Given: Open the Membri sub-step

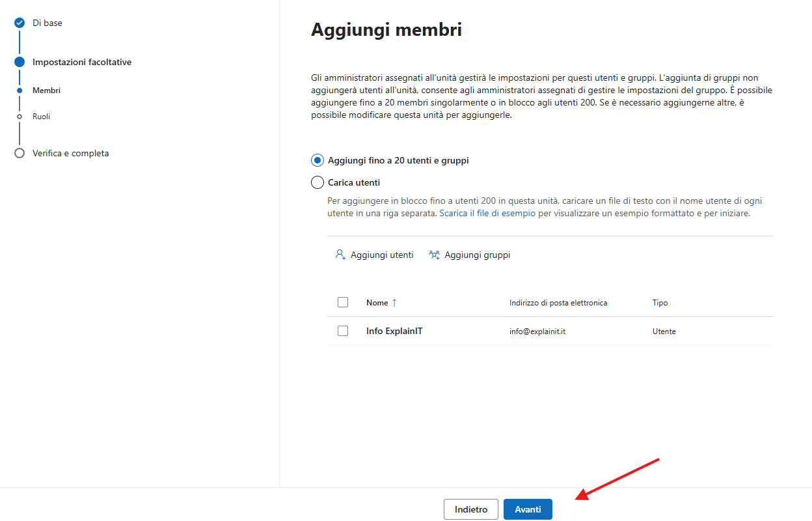Looking at the screenshot, I should [x=46, y=91].
